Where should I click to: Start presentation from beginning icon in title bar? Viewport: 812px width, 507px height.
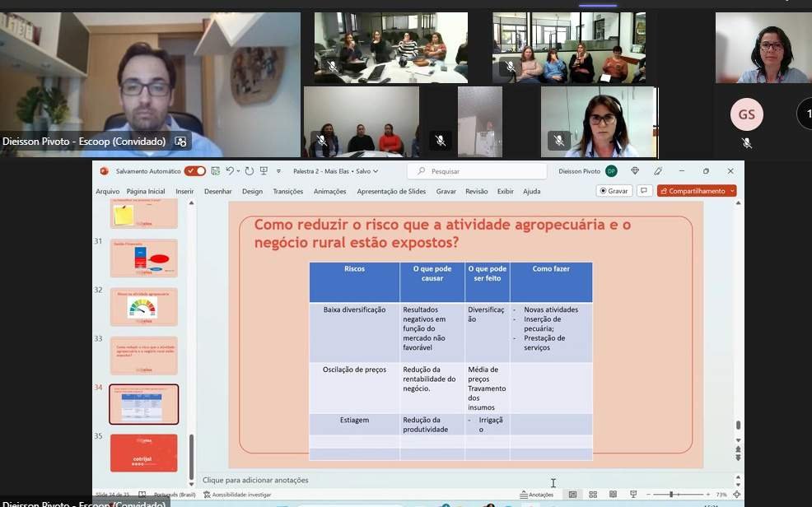tap(264, 171)
